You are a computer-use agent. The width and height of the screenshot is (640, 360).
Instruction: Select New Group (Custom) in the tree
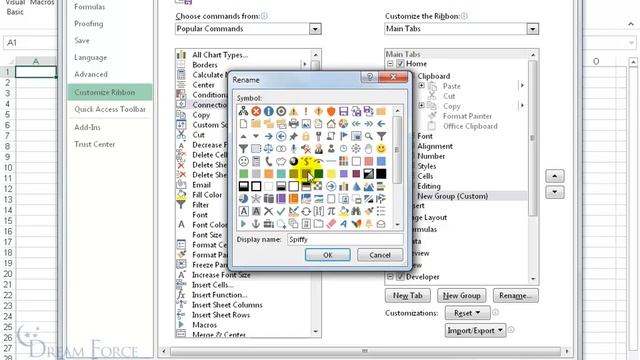[x=452, y=196]
